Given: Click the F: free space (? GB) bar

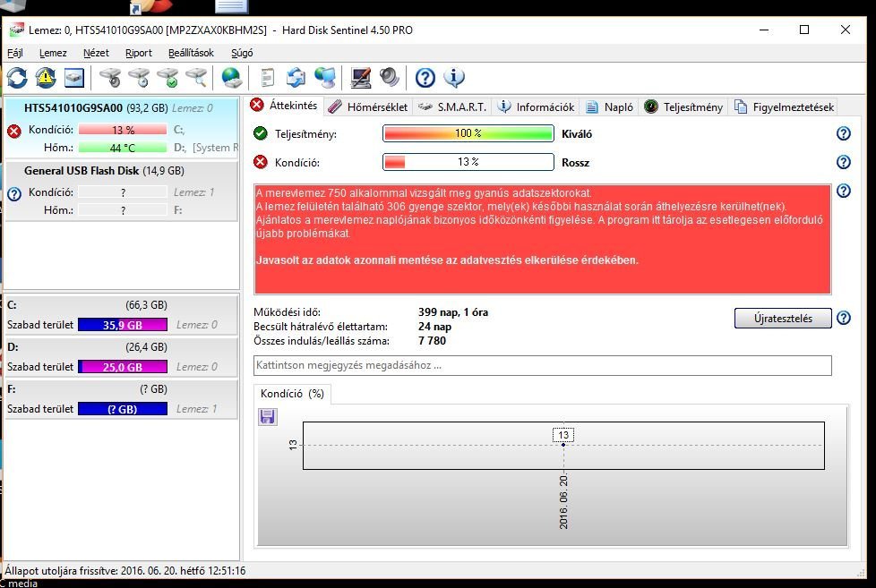Looking at the screenshot, I should 123,409.
